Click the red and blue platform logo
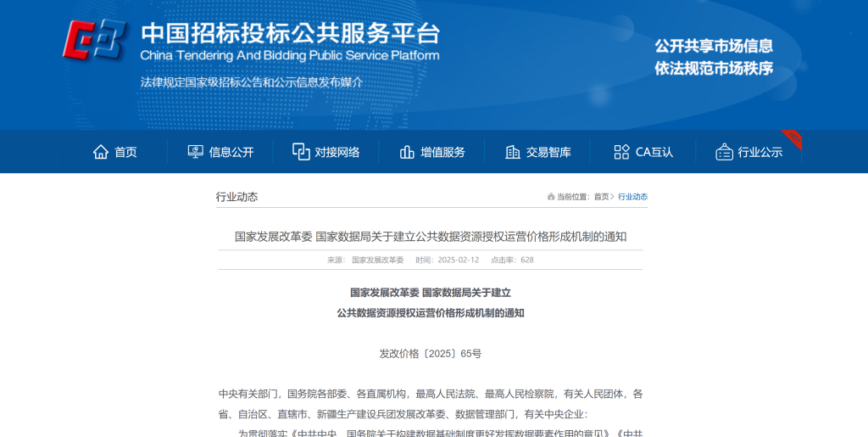 (x=94, y=39)
